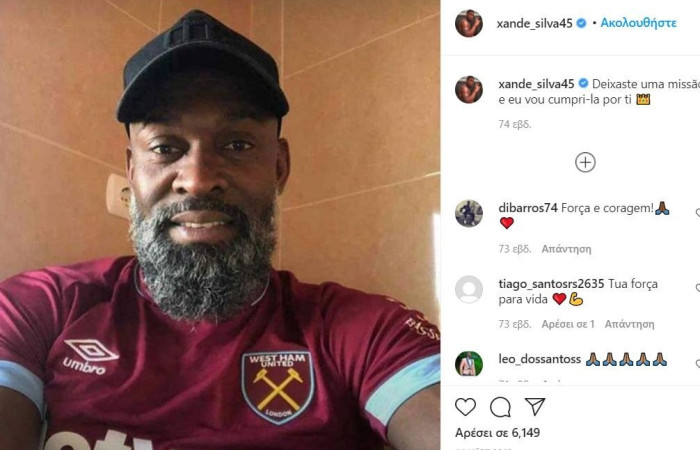This screenshot has height=450, width=700.
Task: Reply to tiago_santosrs2635's comment
Action: click(629, 324)
